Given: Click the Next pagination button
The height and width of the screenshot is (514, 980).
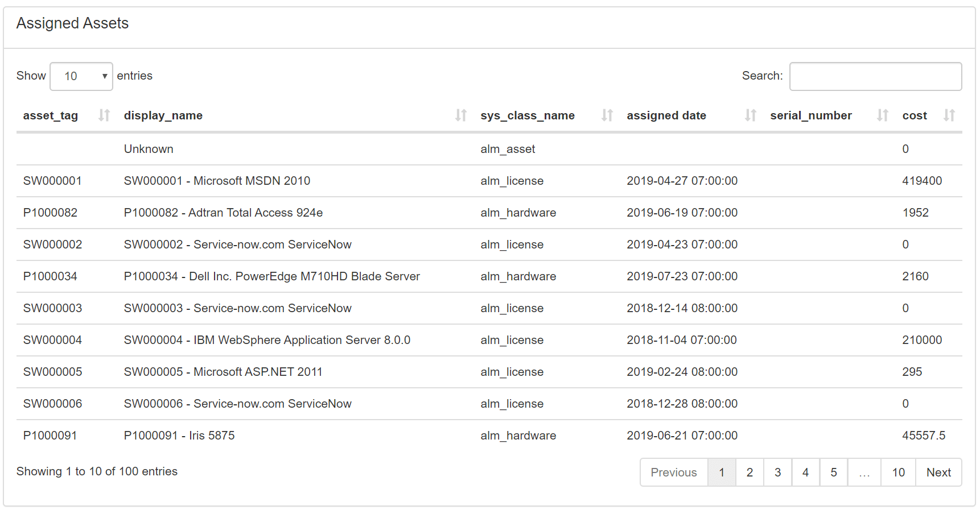Looking at the screenshot, I should tap(938, 472).
